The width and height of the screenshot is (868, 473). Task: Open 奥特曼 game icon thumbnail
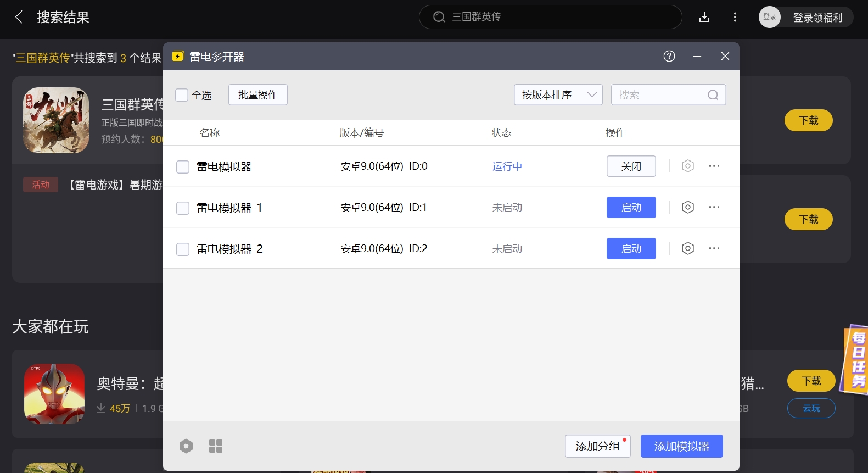click(54, 394)
